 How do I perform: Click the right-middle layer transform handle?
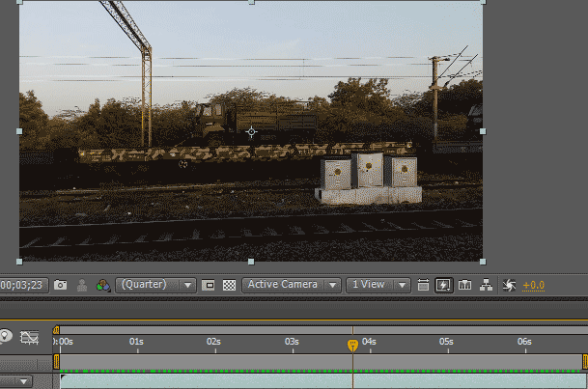click(x=483, y=131)
